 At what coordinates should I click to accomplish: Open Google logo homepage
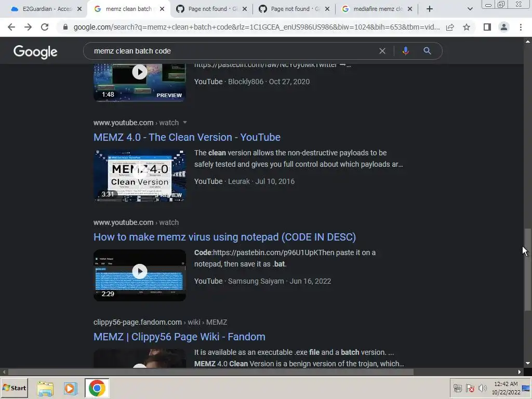coord(35,51)
